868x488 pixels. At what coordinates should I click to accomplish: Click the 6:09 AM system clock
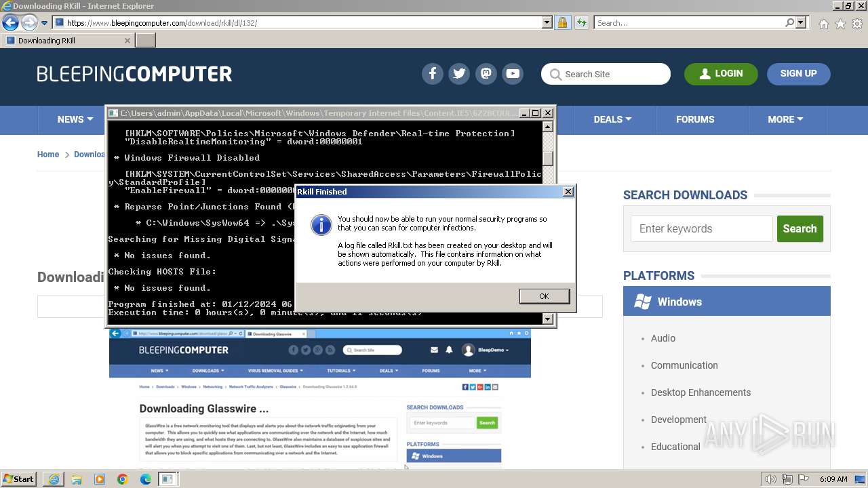pos(833,479)
